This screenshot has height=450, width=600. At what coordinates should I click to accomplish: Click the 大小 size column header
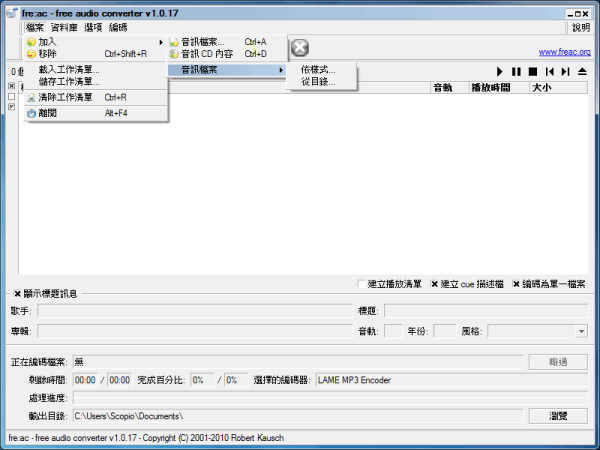559,88
